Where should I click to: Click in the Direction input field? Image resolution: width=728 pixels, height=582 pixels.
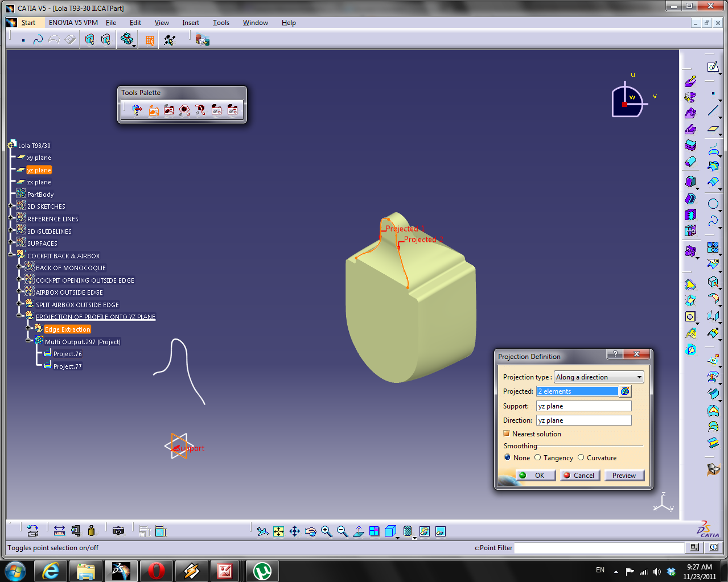point(583,420)
